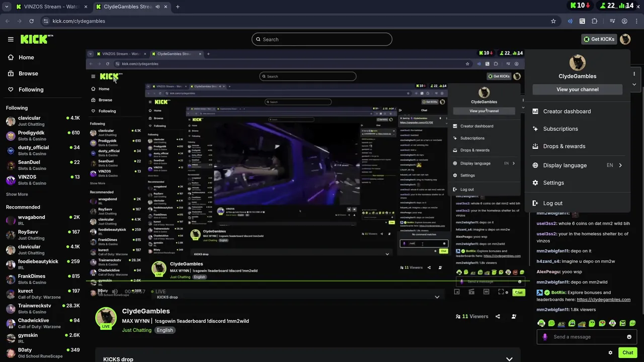Viewport: 644px width, 362px height.
Task: Click the English language tag
Action: click(x=165, y=330)
